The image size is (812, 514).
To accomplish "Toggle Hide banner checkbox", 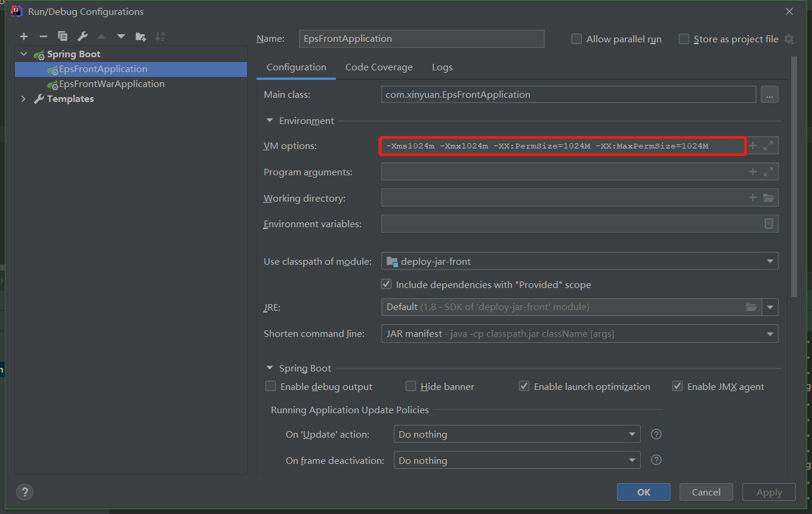I will coord(410,386).
